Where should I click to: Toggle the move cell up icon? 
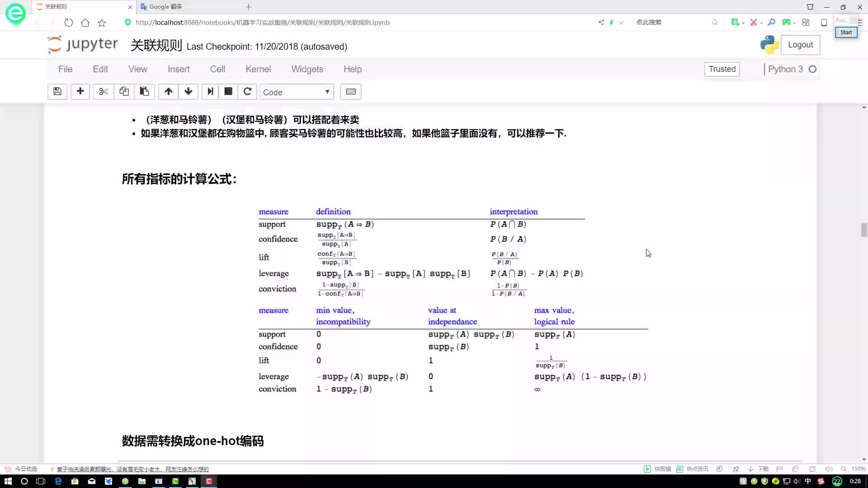168,92
